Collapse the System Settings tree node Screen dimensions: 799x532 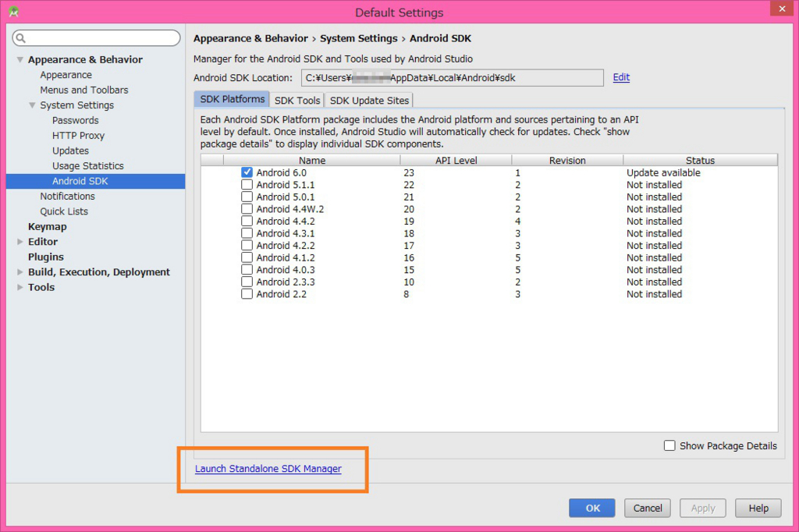pyautogui.click(x=32, y=105)
